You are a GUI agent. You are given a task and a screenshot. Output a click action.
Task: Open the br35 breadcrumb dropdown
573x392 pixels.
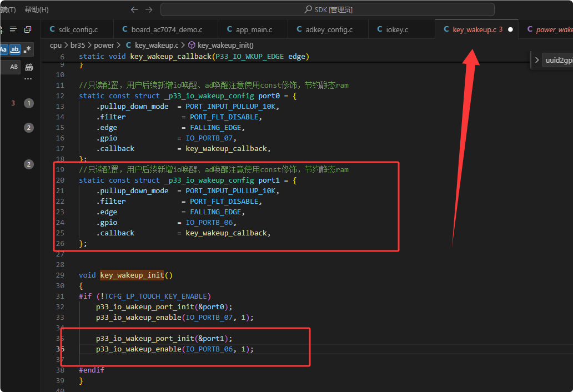(x=78, y=46)
